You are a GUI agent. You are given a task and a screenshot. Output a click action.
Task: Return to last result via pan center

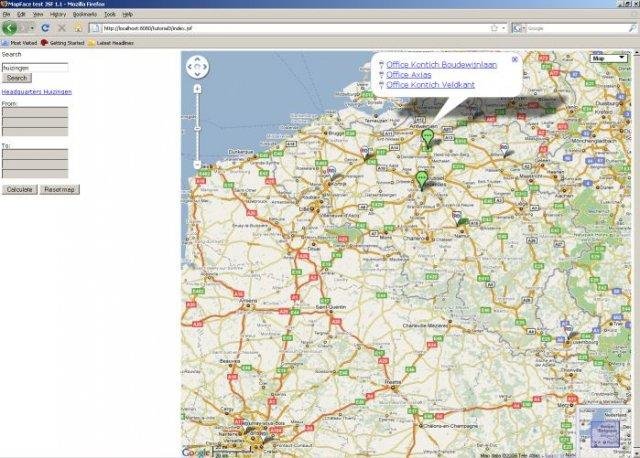(198, 67)
